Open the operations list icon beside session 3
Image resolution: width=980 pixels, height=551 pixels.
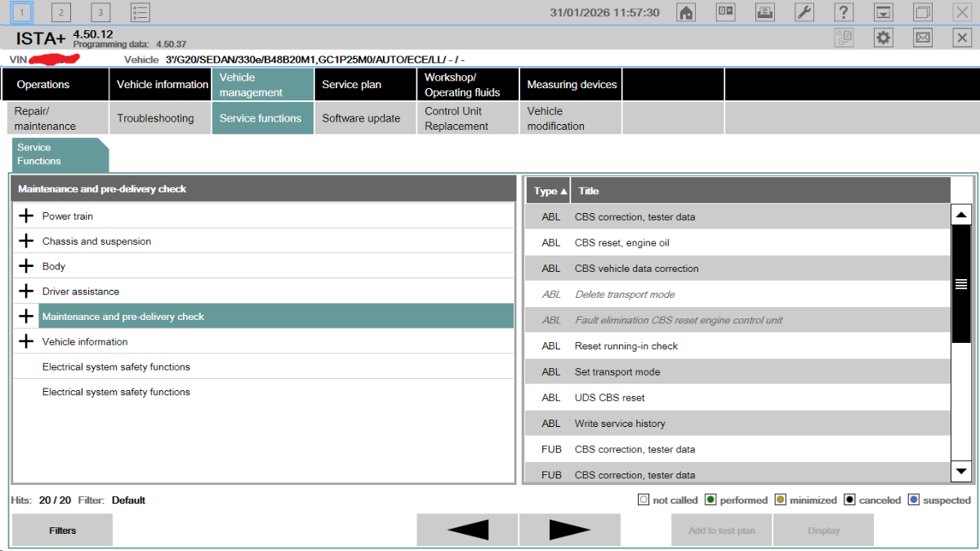coord(140,12)
